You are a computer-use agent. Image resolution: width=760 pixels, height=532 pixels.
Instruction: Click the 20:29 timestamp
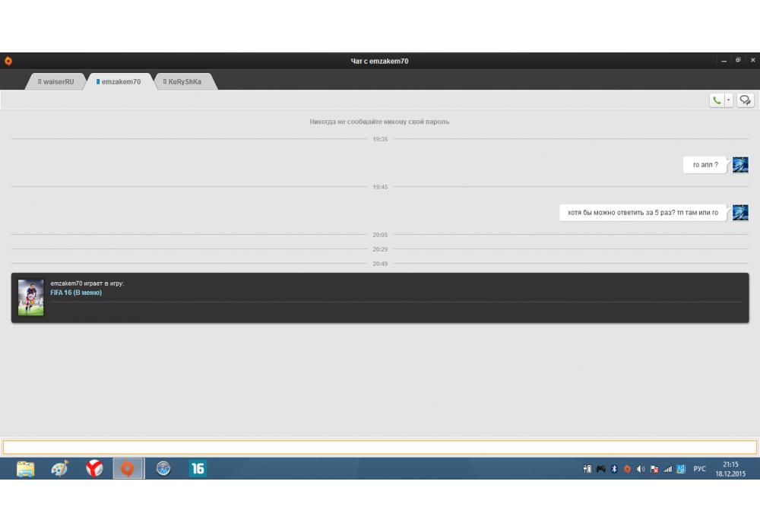tap(380, 249)
